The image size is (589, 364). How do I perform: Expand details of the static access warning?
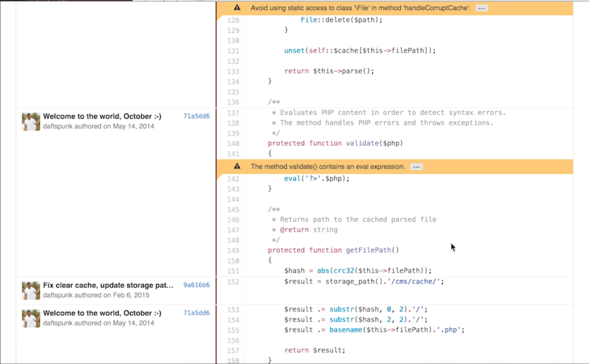482,8
